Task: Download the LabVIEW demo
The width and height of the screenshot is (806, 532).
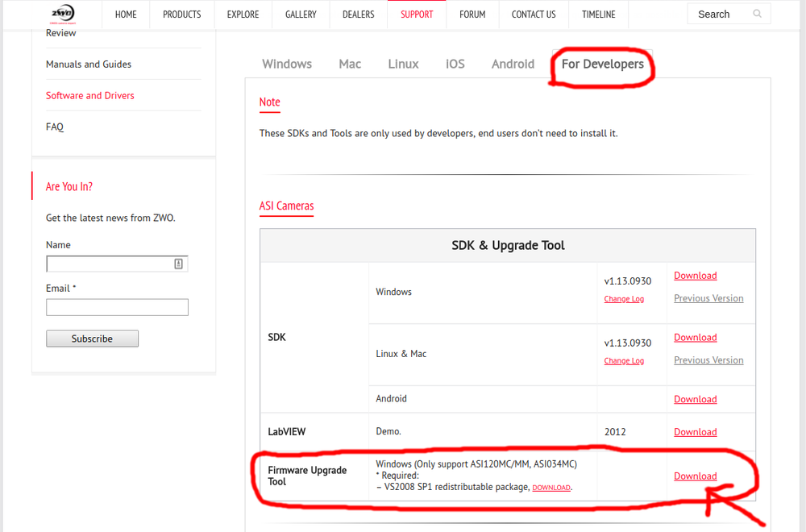Action: pos(695,432)
